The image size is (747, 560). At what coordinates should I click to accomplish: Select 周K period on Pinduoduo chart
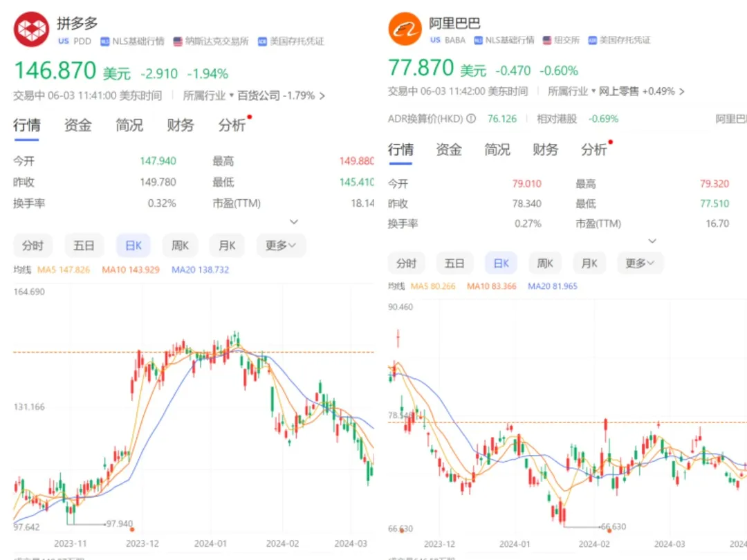click(x=181, y=245)
